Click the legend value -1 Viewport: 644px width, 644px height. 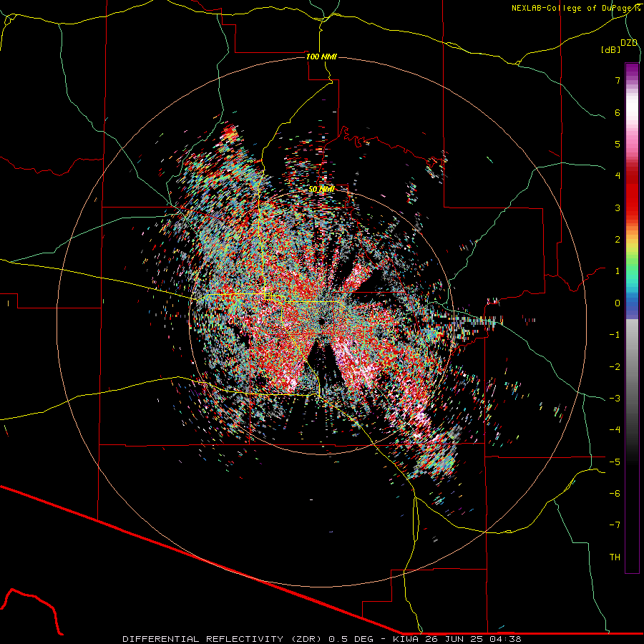pos(615,335)
